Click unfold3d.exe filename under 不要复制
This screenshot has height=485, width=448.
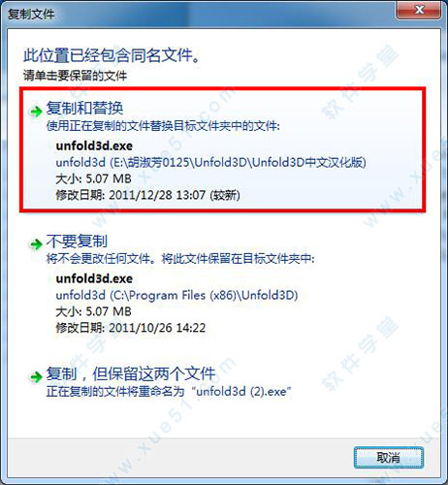tap(94, 278)
